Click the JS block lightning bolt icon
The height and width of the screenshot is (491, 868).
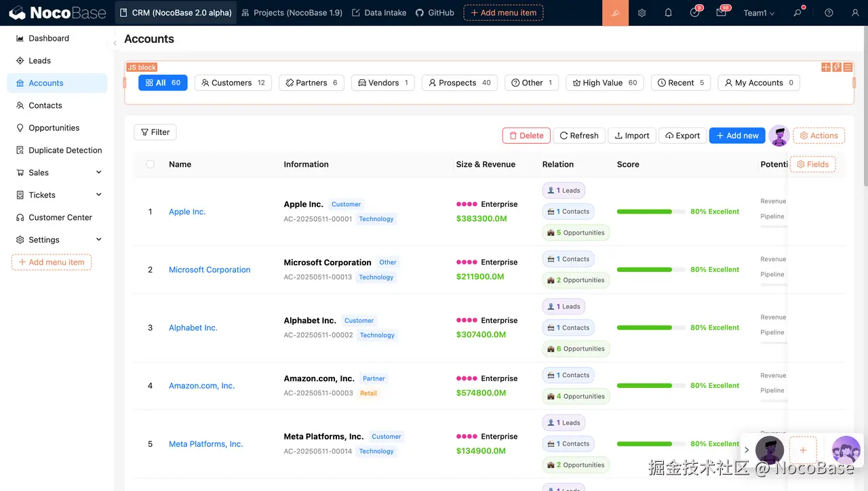[837, 67]
